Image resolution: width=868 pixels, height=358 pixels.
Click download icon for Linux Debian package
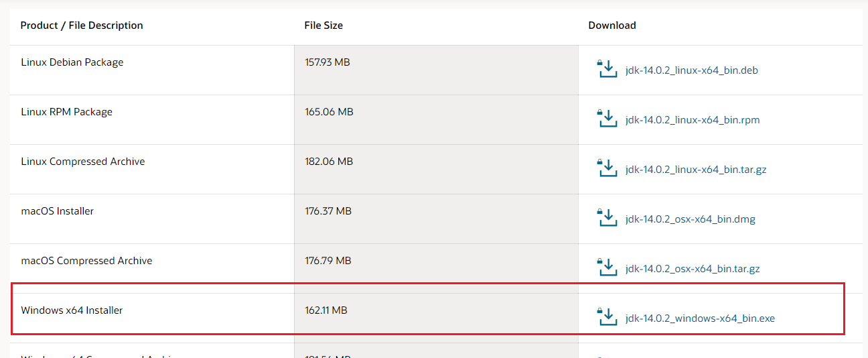(x=606, y=69)
